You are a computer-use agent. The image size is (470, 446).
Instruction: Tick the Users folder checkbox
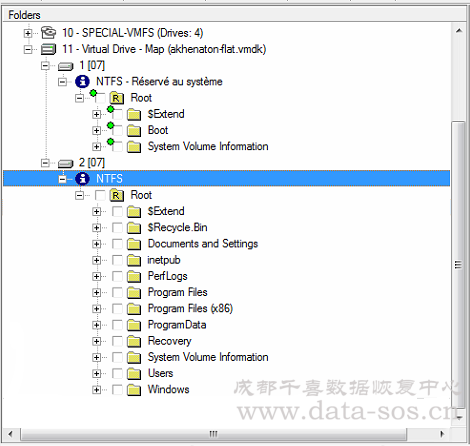(x=117, y=373)
